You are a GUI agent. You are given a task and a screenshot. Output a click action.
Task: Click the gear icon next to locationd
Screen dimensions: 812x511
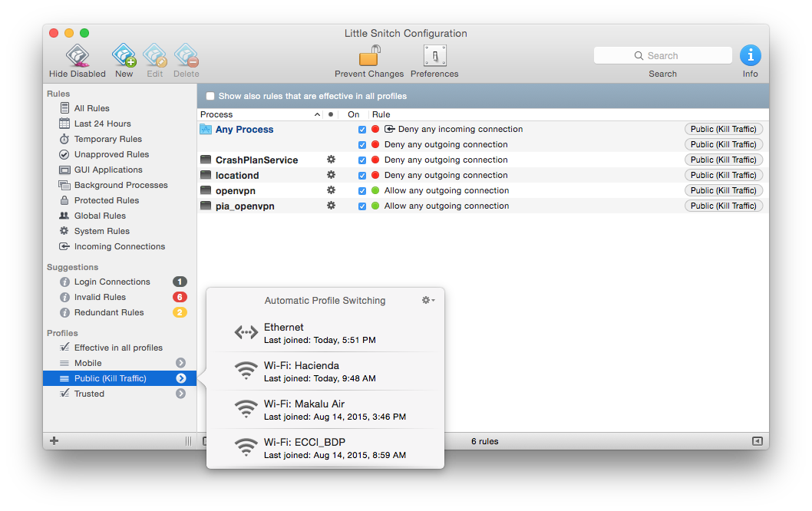331,175
